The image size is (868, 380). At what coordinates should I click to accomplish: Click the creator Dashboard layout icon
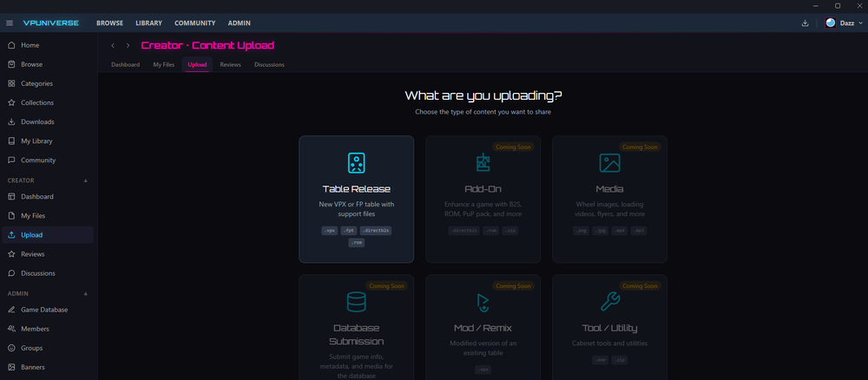11,196
